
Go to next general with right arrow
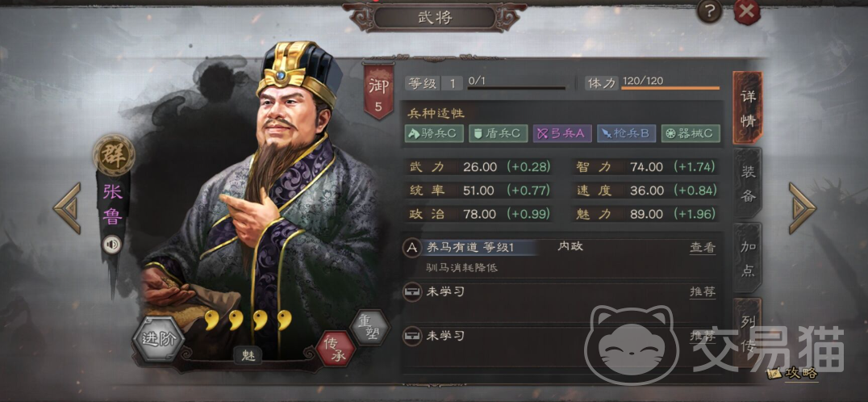coord(802,208)
